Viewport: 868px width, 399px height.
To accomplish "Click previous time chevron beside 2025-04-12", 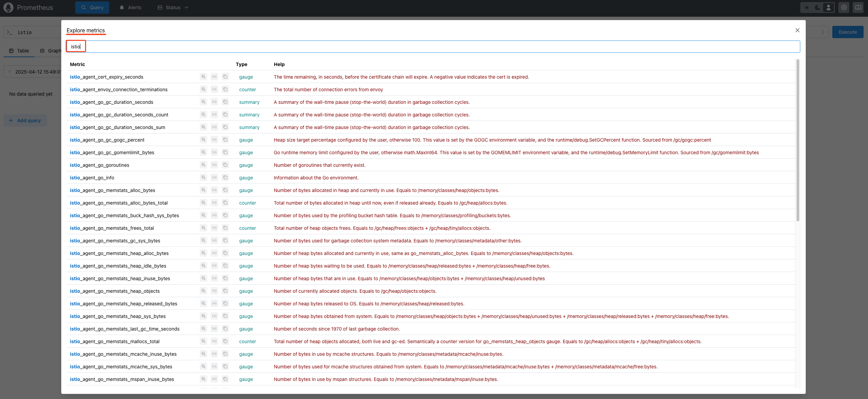I will click(x=10, y=72).
